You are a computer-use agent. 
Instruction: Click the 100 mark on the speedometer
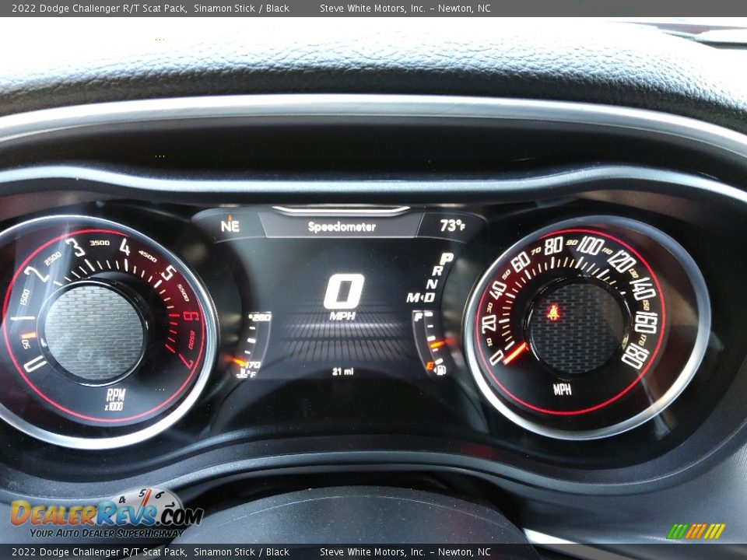[591, 246]
